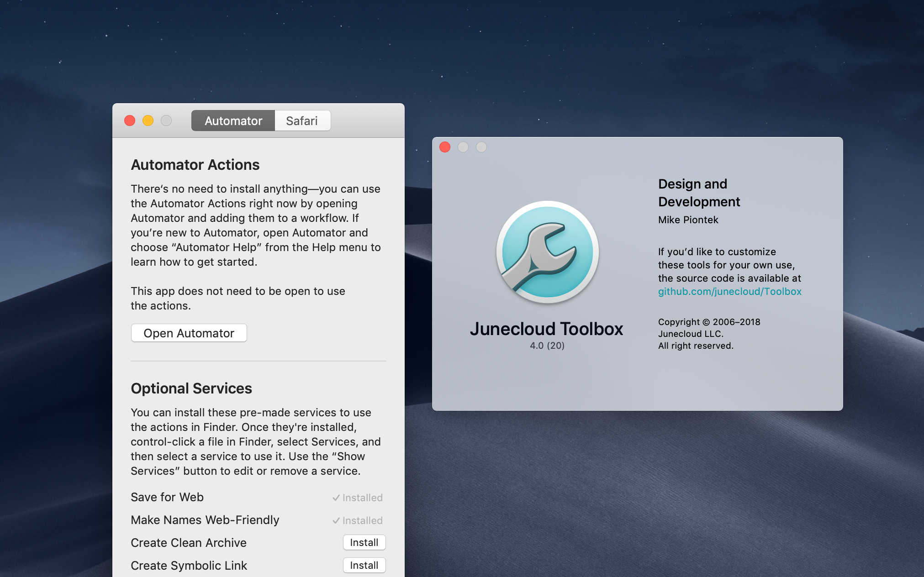This screenshot has width=924, height=577.
Task: Switch to the Safari tab
Action: [x=302, y=121]
